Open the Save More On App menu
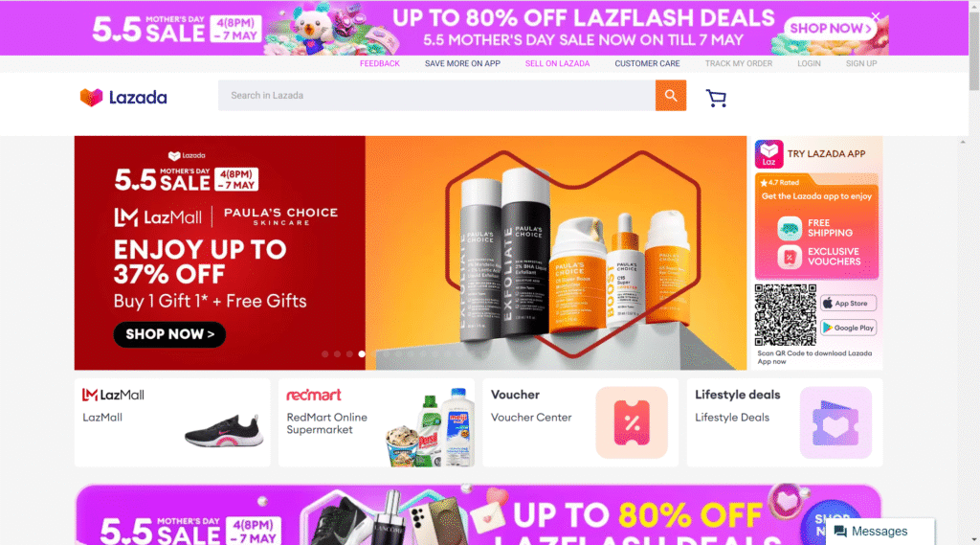This screenshot has height=545, width=980. (x=462, y=64)
